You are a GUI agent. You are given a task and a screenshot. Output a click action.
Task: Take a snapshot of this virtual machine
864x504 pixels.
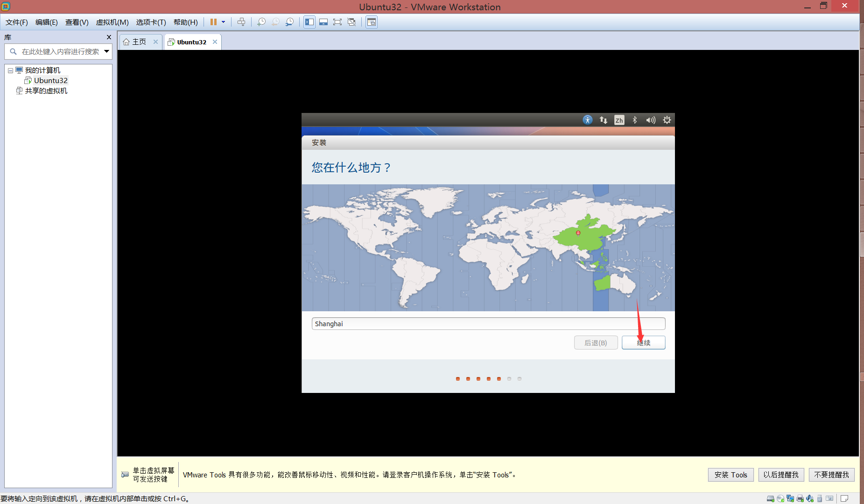click(x=261, y=22)
